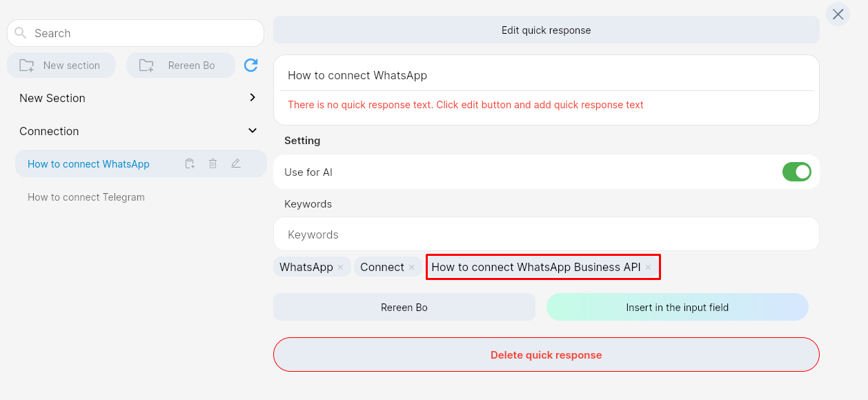Click Insert in the input field button

(678, 307)
